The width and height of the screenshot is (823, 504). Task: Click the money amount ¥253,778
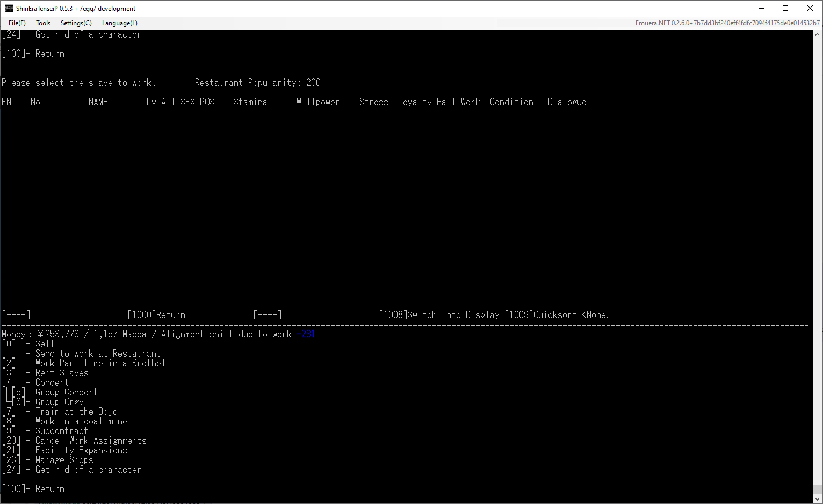coord(58,334)
